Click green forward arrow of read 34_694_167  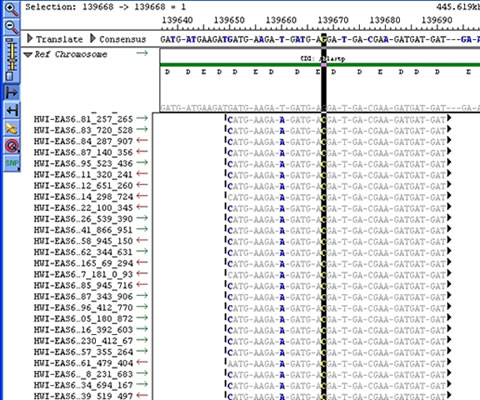tap(142, 384)
